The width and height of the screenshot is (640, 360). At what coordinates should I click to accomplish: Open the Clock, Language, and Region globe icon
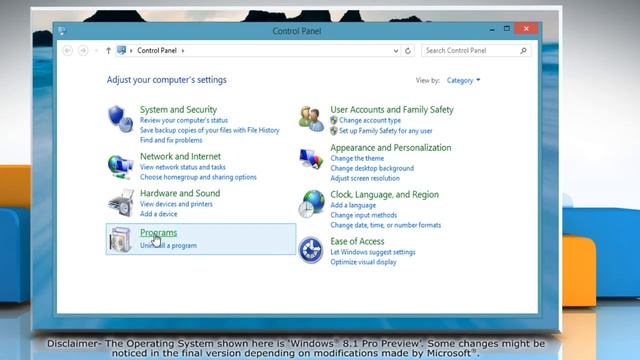(x=311, y=204)
